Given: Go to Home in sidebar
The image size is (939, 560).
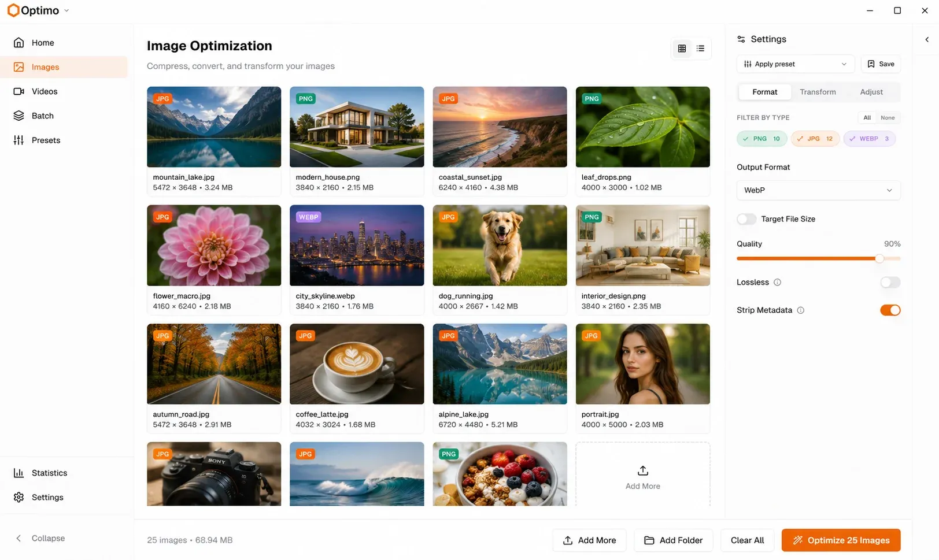Looking at the screenshot, I should pos(64,43).
